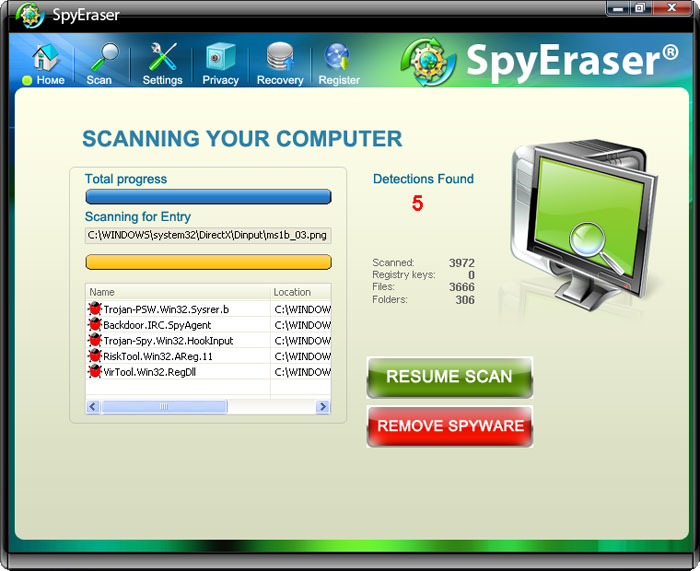Click the SCANNING YOUR COMPUTER heading
This screenshot has height=571, width=700.
(242, 139)
